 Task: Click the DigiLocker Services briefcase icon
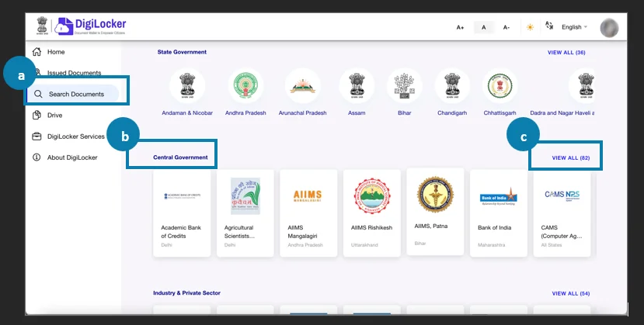pyautogui.click(x=37, y=137)
